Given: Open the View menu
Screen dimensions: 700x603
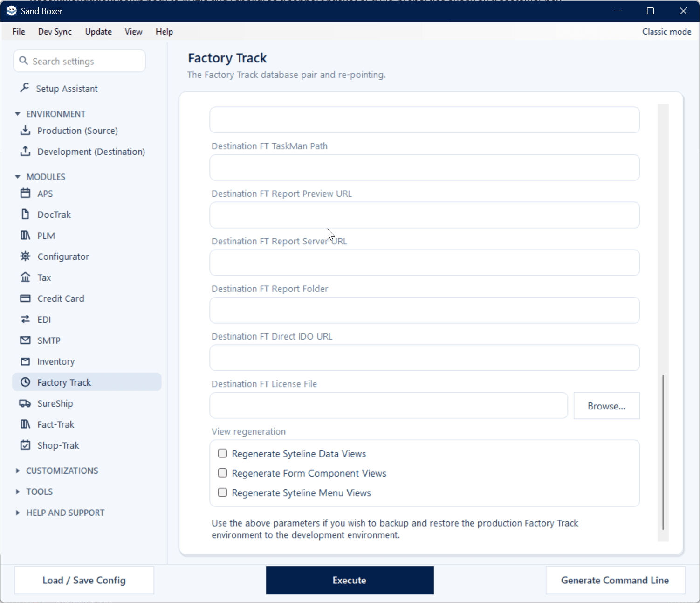Looking at the screenshot, I should tap(133, 31).
